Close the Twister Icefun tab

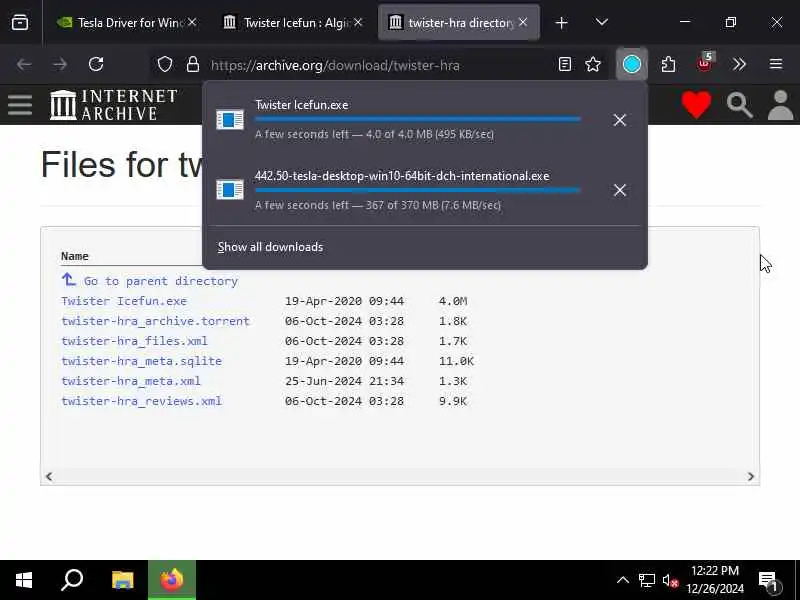(358, 22)
